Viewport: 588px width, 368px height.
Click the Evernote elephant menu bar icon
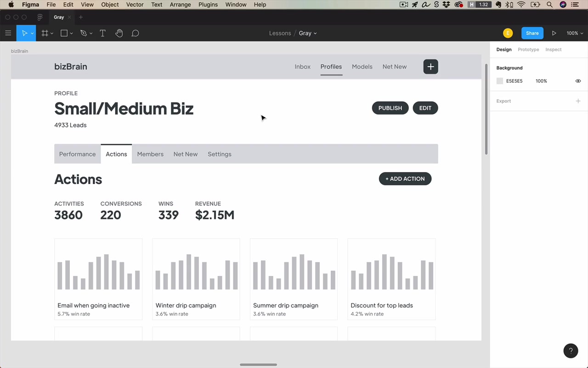coord(498,5)
